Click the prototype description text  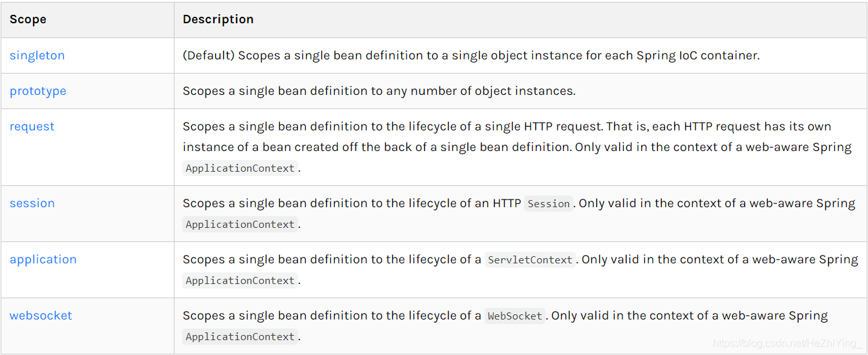pyautogui.click(x=379, y=91)
